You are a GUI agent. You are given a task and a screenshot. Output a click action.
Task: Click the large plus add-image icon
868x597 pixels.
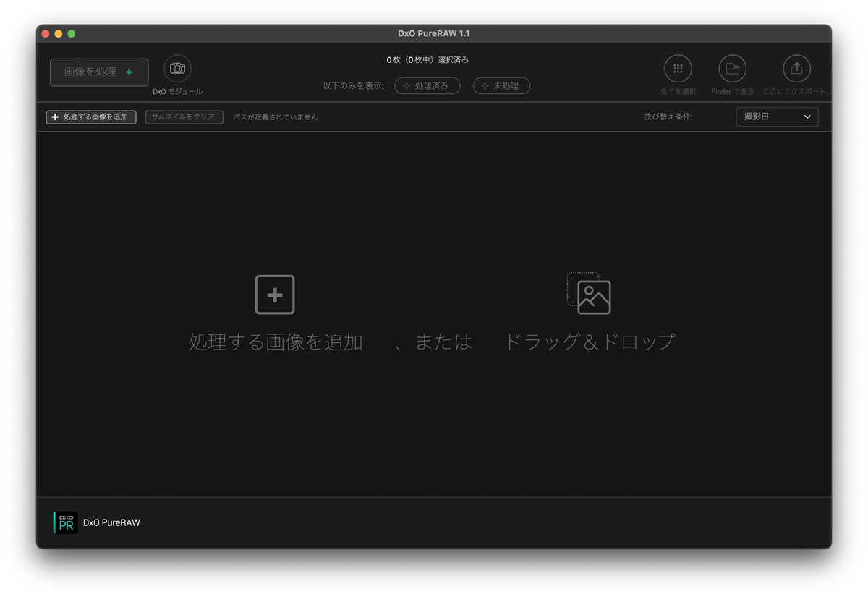click(x=275, y=295)
